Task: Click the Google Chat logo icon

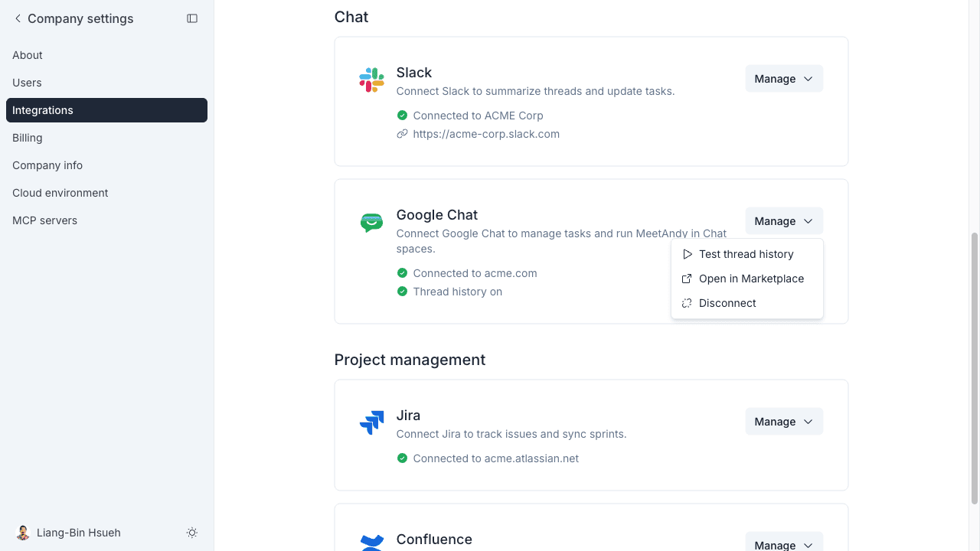Action: click(371, 222)
